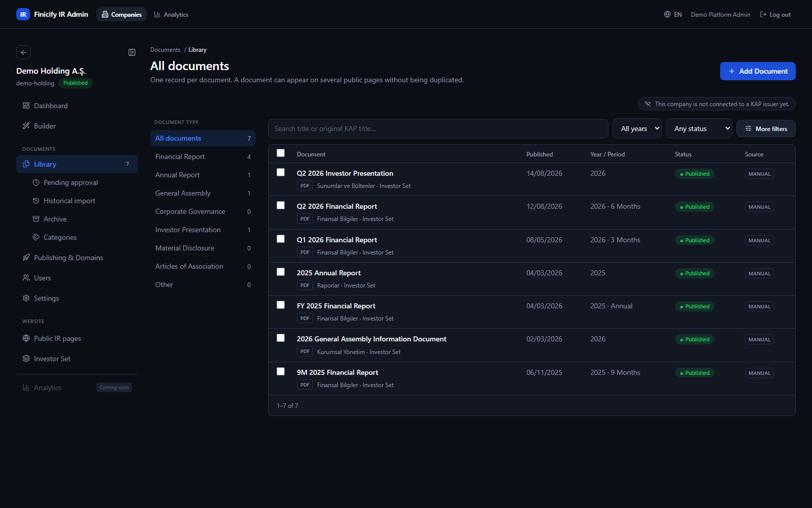Switch to the Companies tab
Image resolution: width=812 pixels, height=508 pixels.
point(122,14)
